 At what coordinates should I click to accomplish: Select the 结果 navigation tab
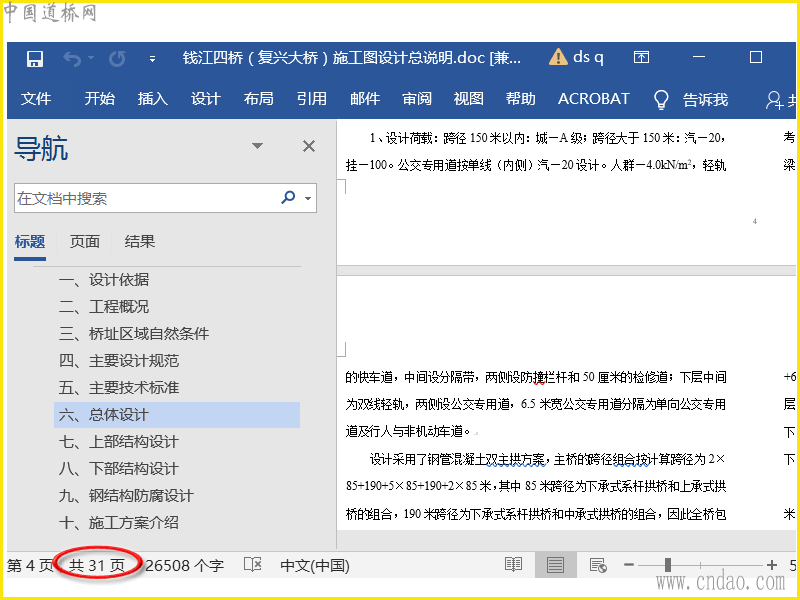pos(139,241)
